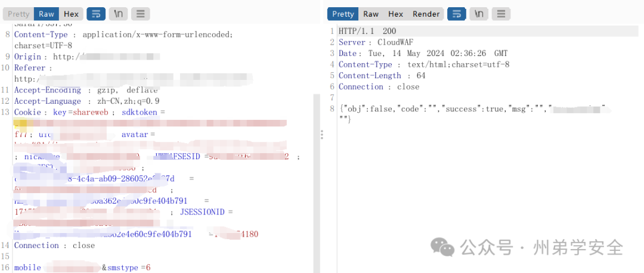Click the sdktoken cookie name

pyautogui.click(x=140, y=112)
